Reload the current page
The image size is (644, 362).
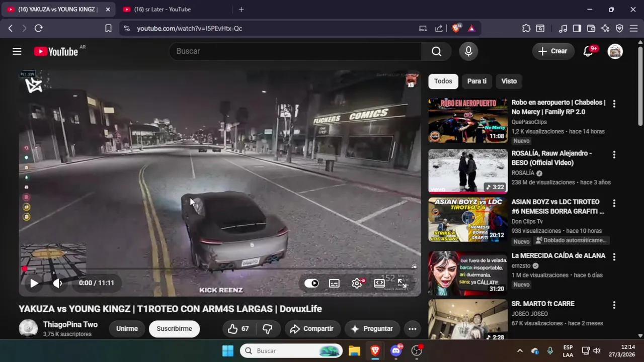coord(38,29)
